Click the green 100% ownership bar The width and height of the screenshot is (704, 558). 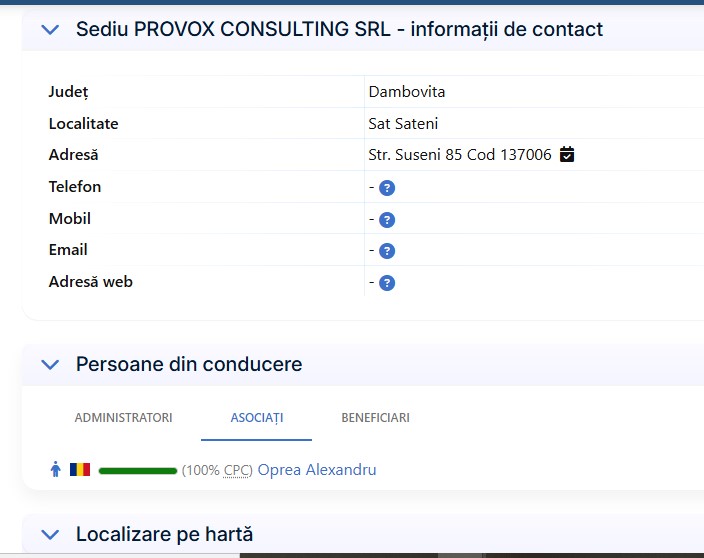pyautogui.click(x=138, y=470)
